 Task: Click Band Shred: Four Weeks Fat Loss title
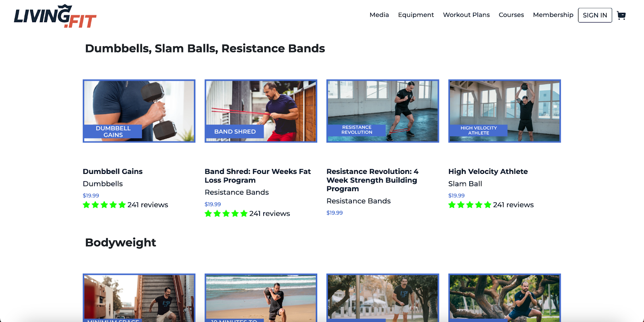click(258, 176)
